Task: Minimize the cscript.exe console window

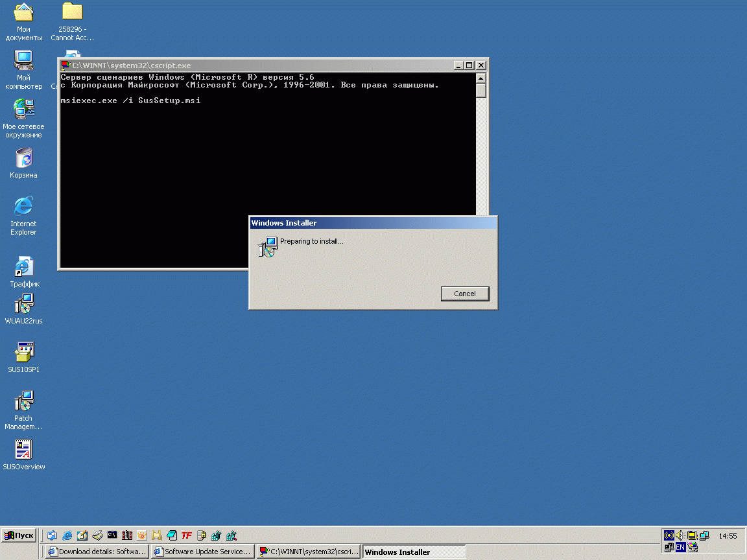Action: (458, 65)
